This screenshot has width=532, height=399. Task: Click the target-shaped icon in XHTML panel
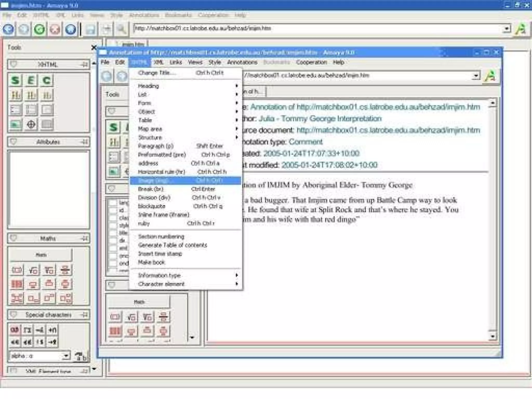click(x=31, y=124)
